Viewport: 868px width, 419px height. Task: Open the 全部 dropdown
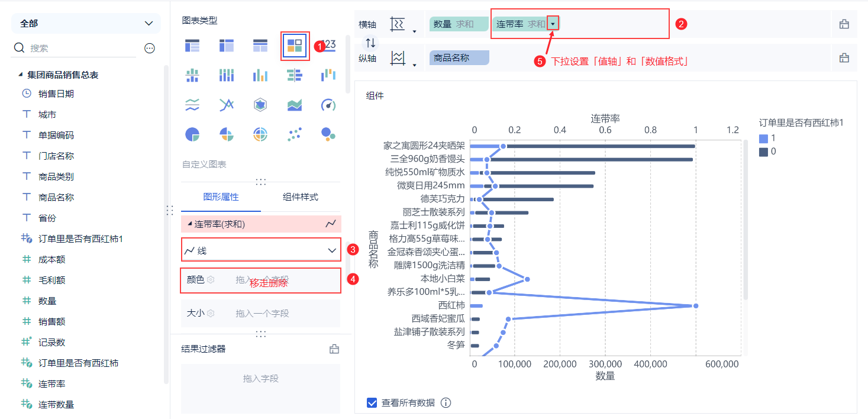86,24
